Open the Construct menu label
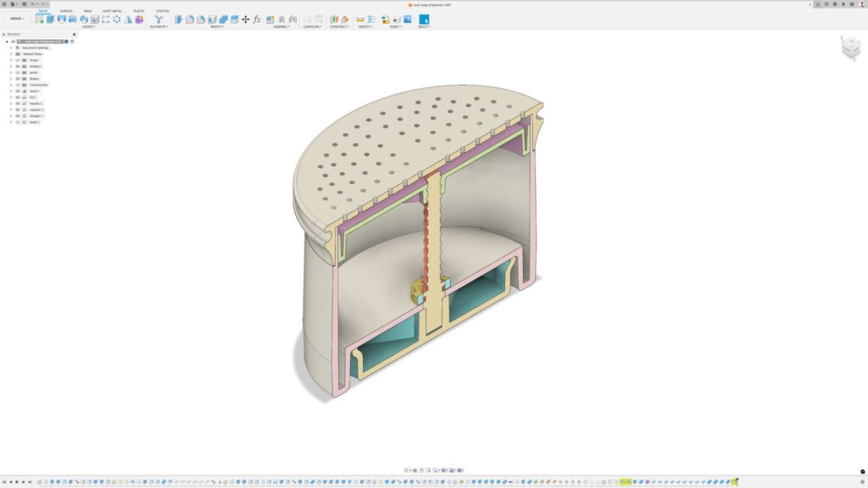 (339, 26)
